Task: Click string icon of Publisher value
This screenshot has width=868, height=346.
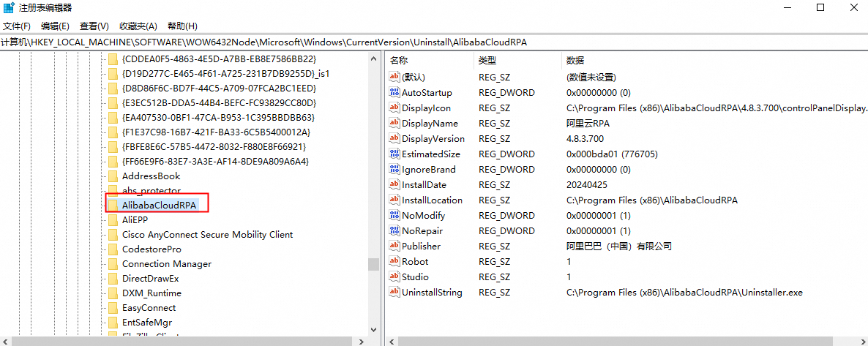Action: 394,246
